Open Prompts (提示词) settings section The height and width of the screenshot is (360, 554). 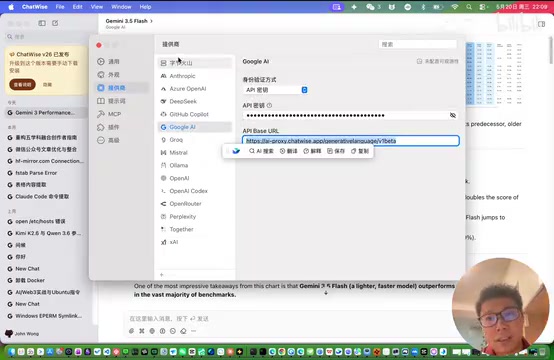pyautogui.click(x=122, y=101)
